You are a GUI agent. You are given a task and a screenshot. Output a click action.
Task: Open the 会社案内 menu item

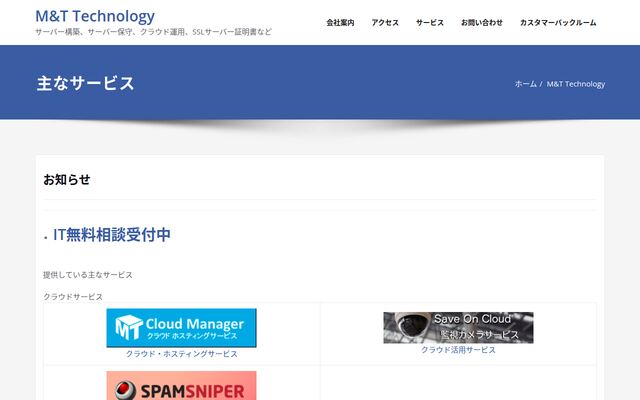click(340, 23)
